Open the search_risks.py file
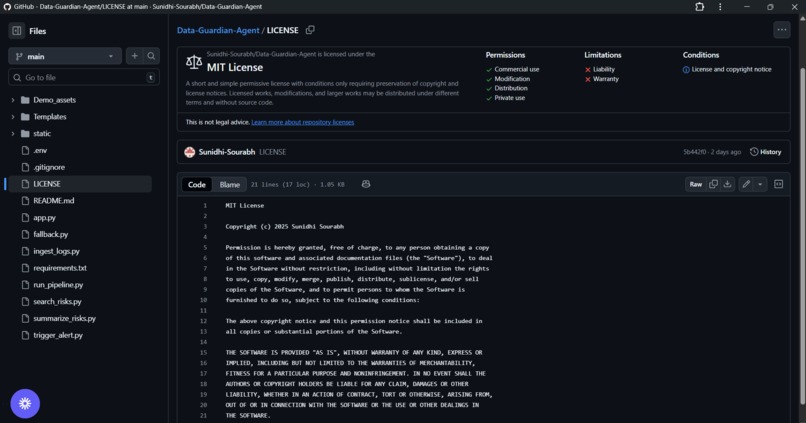The image size is (806, 423). point(58,302)
